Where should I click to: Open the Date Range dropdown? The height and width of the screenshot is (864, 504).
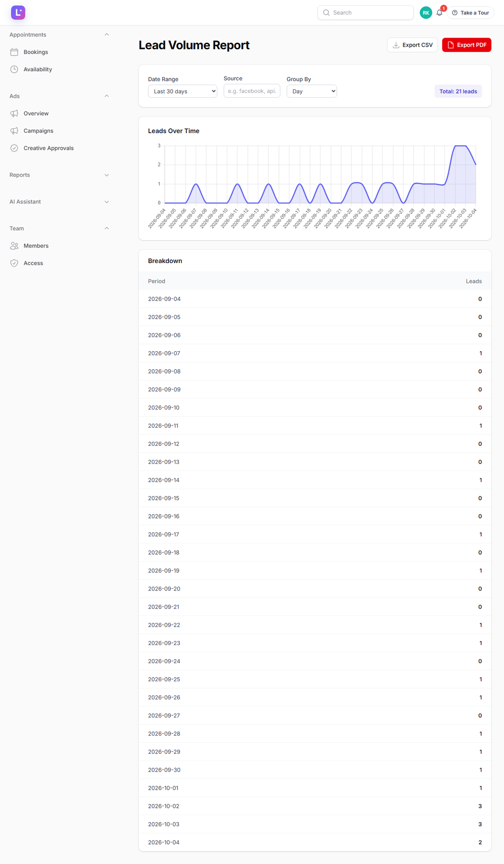point(183,91)
